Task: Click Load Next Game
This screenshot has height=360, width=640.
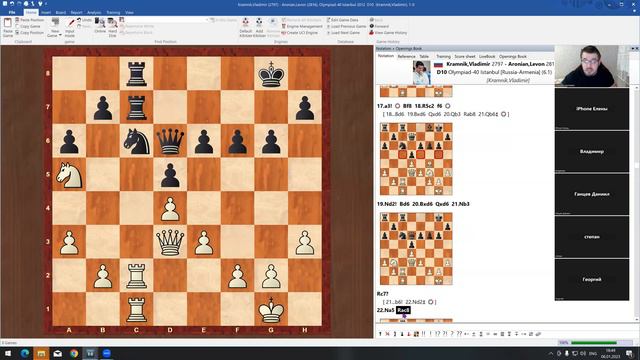Action: point(343,33)
